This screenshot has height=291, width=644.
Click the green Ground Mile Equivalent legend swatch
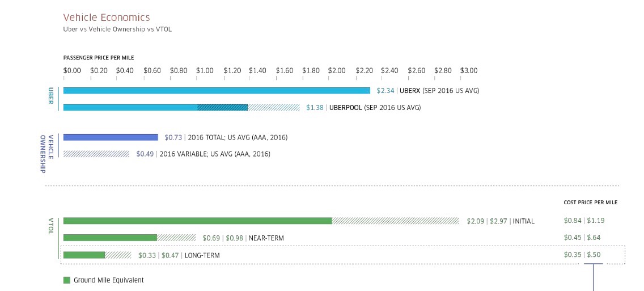[x=66, y=280]
